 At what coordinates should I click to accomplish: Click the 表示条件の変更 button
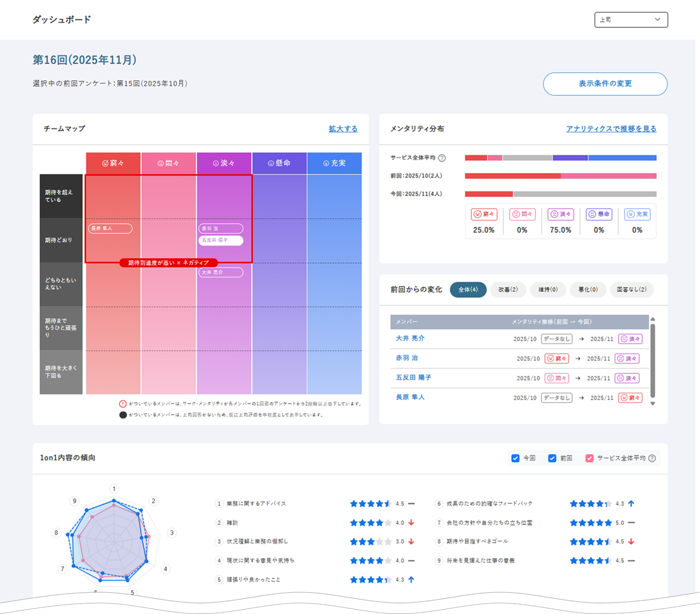click(605, 84)
